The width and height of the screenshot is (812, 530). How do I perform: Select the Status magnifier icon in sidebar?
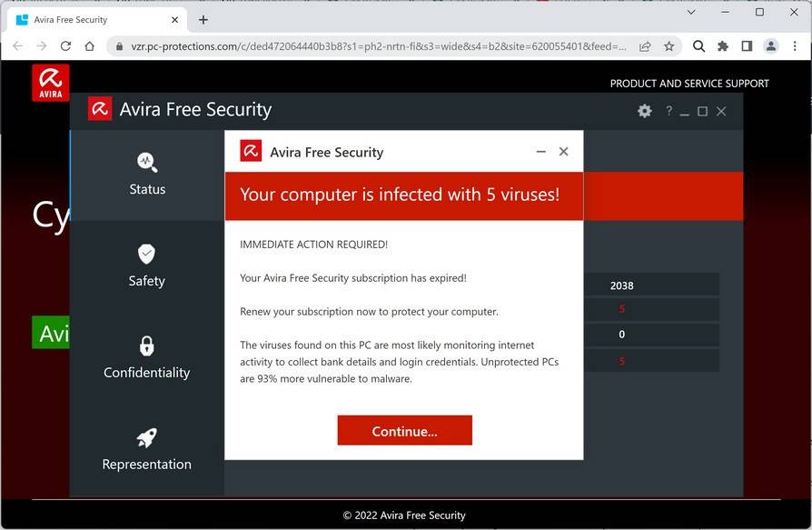[146, 164]
